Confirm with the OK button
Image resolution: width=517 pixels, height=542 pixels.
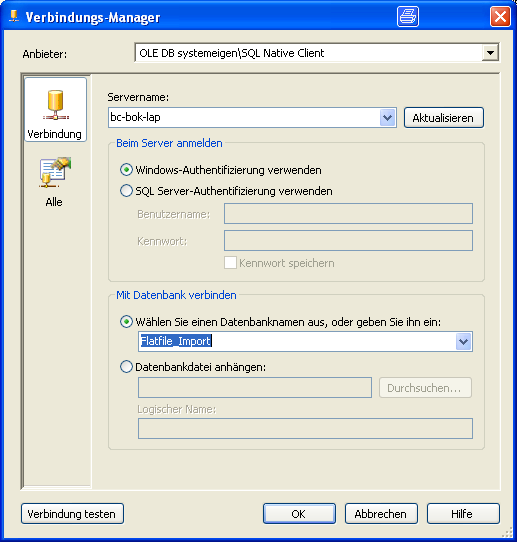point(299,514)
